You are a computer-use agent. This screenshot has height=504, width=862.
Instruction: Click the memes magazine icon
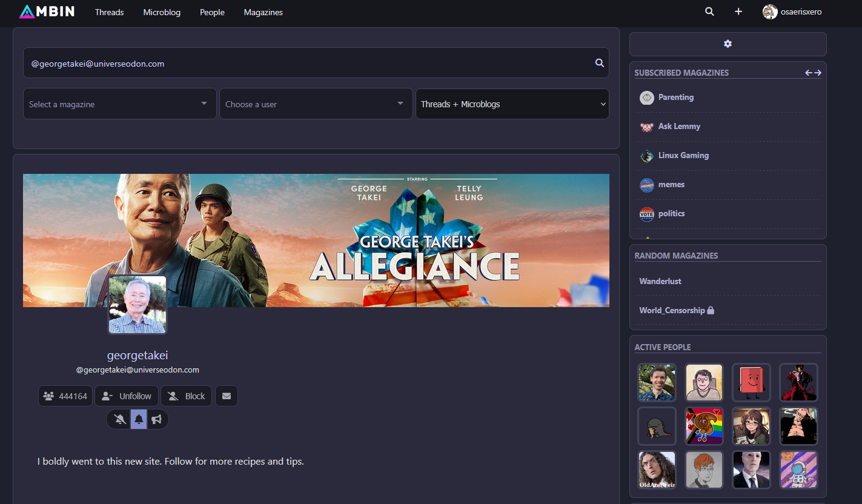[x=647, y=185]
